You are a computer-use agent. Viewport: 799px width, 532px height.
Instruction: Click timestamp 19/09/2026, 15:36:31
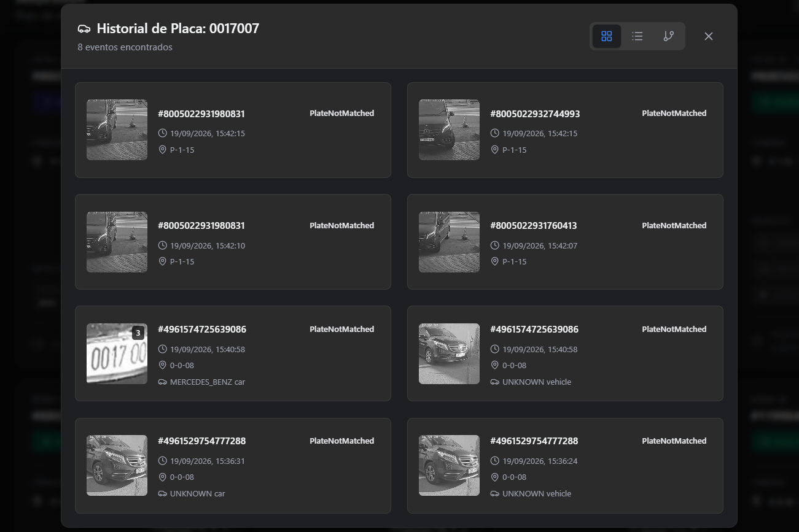pyautogui.click(x=208, y=461)
